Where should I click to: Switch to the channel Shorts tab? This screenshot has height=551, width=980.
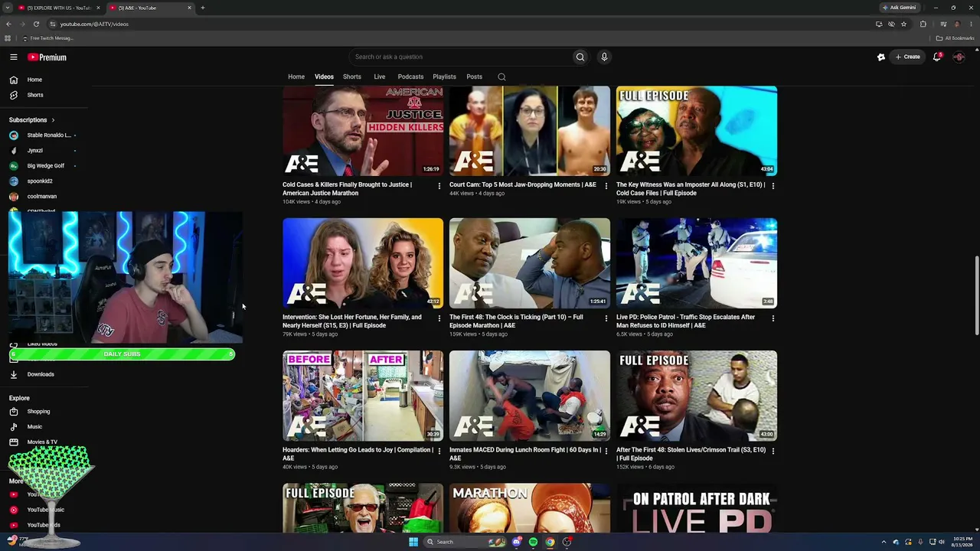[352, 77]
